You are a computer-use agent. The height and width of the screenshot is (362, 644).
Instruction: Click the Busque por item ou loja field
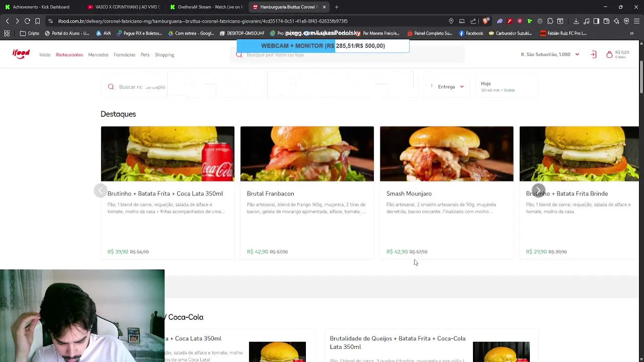pos(347,55)
